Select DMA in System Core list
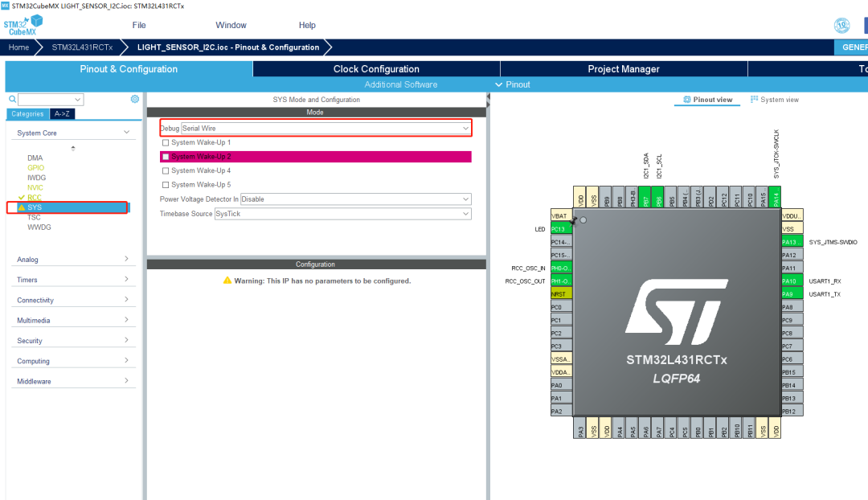Image resolution: width=868 pixels, height=500 pixels. [x=35, y=158]
